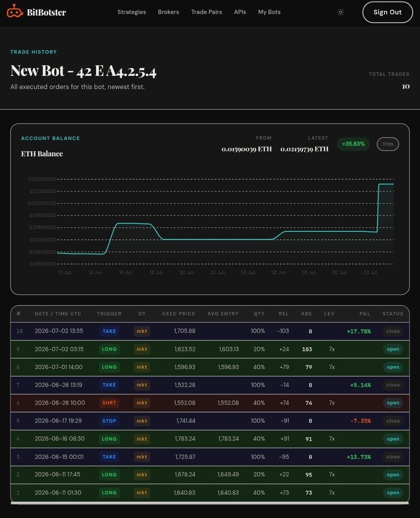The image size is (420, 518).
Task: Click the LONG badge in row 1
Action: (x=109, y=493)
